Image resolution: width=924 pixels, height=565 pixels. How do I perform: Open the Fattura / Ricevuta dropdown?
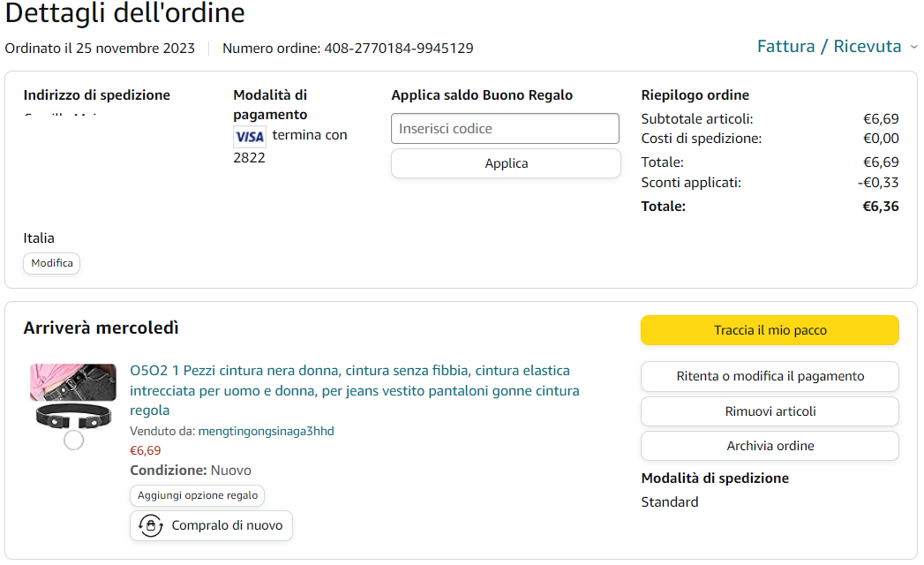(830, 47)
